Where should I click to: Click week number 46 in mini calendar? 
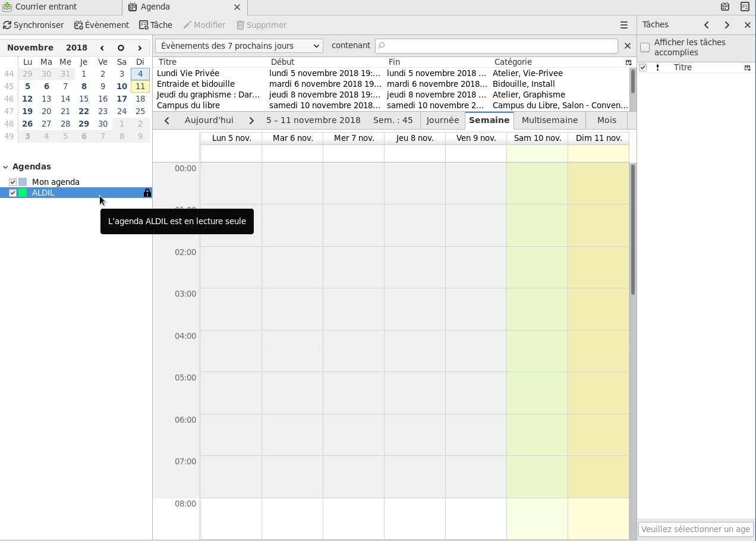pyautogui.click(x=8, y=99)
